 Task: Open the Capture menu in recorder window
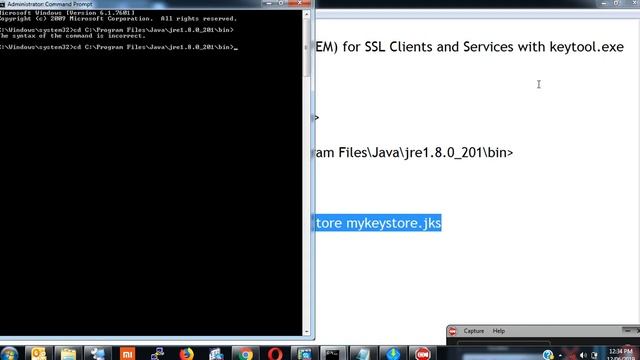473,331
